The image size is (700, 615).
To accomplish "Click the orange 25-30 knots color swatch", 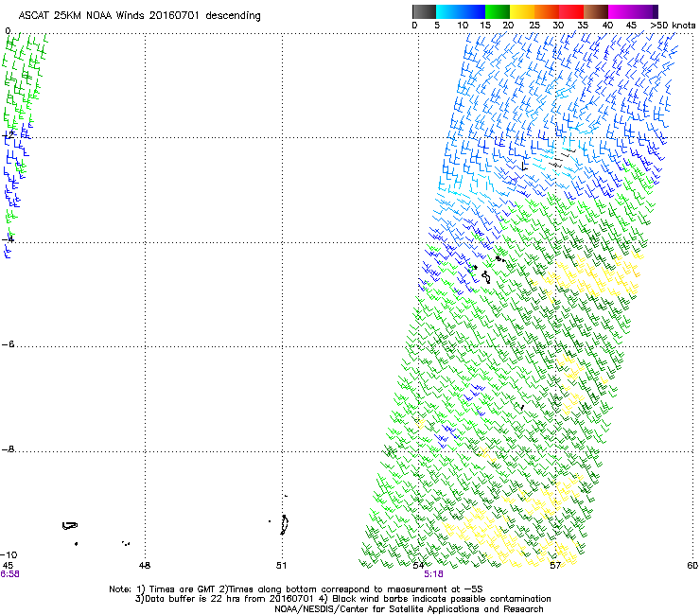I will (547, 11).
